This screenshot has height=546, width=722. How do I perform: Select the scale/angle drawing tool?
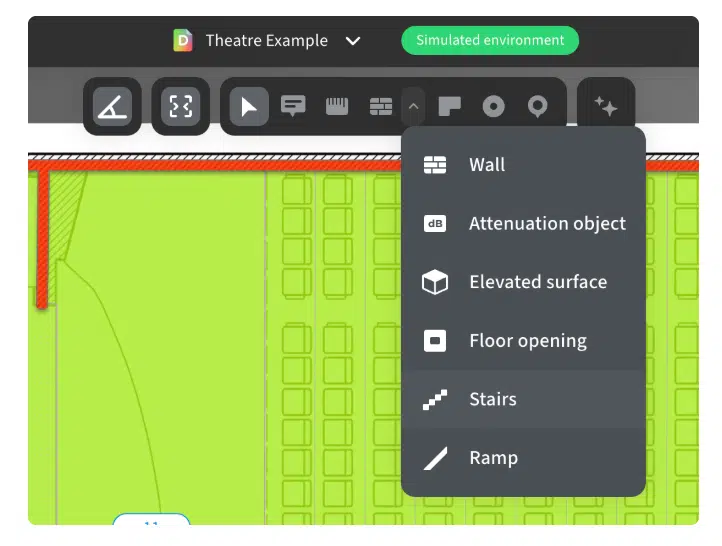[x=112, y=107]
